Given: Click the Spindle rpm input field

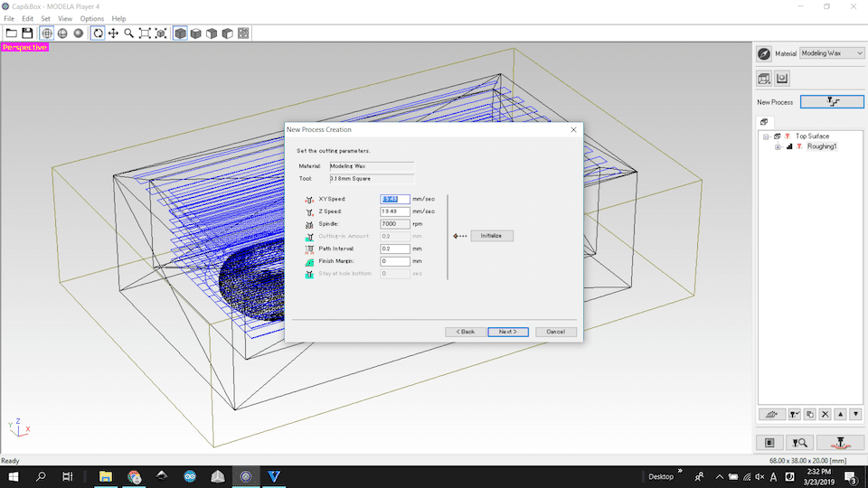Looking at the screenshot, I should point(395,224).
